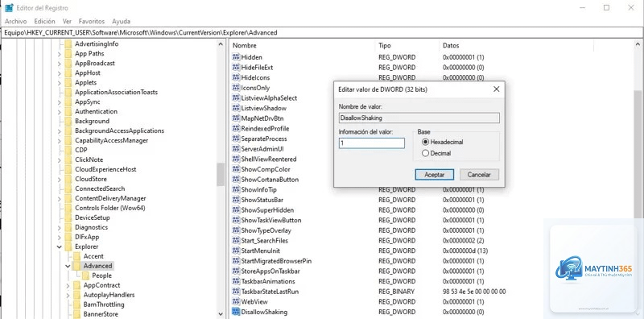Image resolution: width=644 pixels, height=319 pixels.
Task: Click the AppHost folder icon
Action: pyautogui.click(x=68, y=72)
